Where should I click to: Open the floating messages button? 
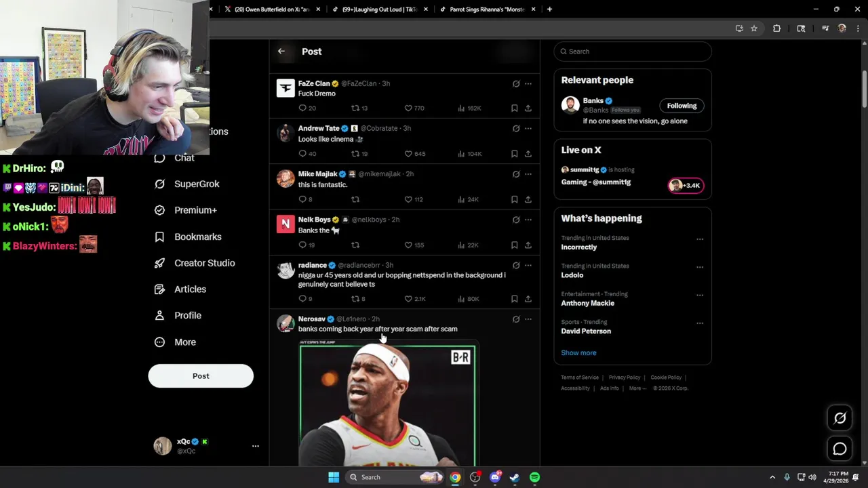(x=840, y=449)
